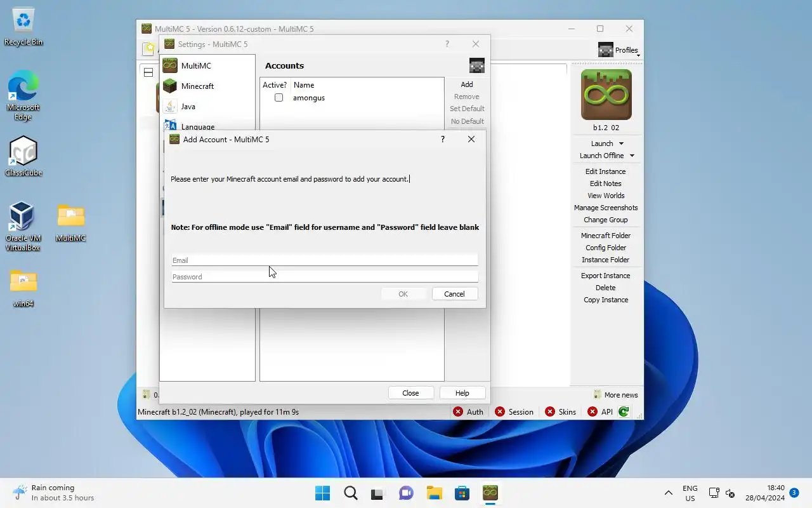Click Edit Notes
Screen dimensions: 812x508
[605, 184]
